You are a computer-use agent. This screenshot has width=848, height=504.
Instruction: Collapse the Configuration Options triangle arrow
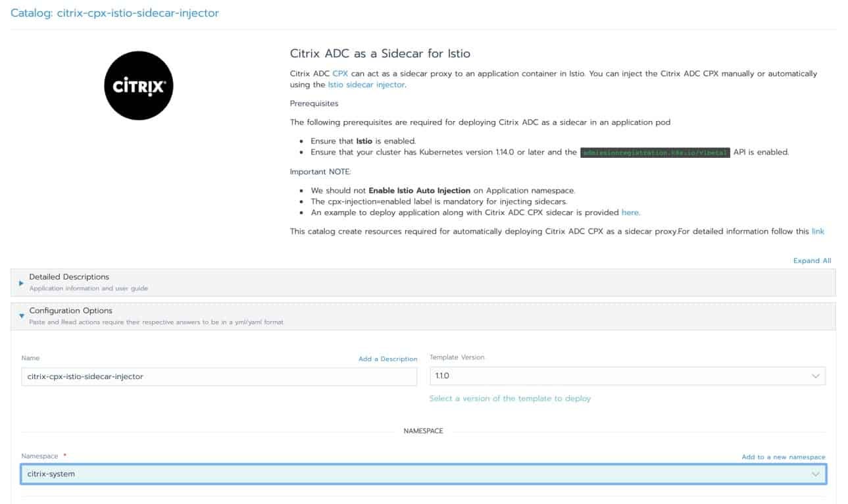(21, 316)
